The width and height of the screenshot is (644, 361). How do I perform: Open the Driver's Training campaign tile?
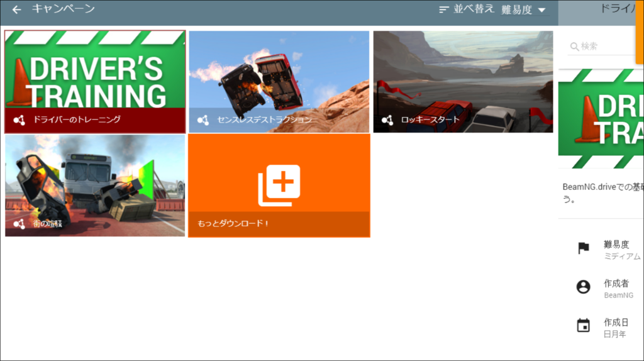coord(95,82)
